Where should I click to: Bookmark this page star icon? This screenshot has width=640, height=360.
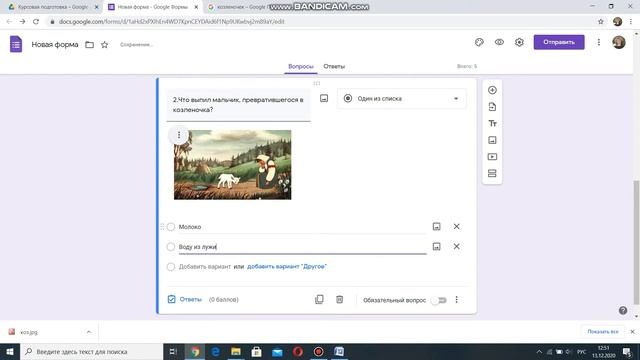click(x=600, y=21)
